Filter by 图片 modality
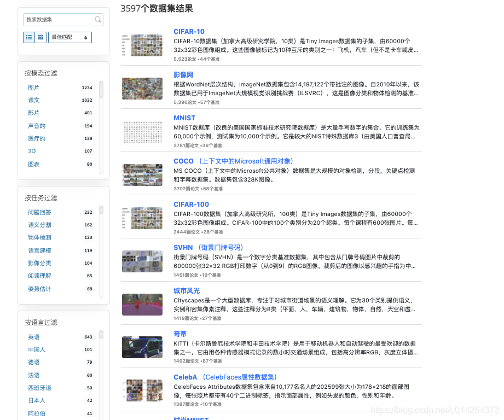 click(x=33, y=87)
